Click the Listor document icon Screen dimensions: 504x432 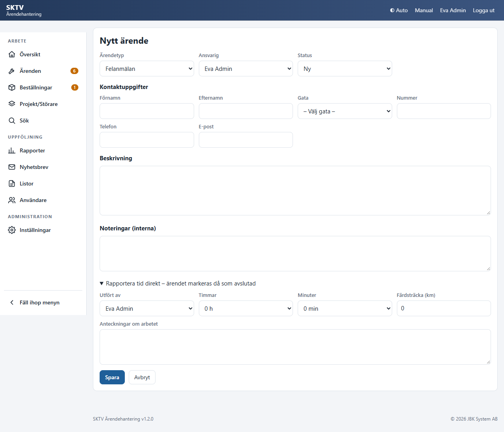tap(12, 184)
